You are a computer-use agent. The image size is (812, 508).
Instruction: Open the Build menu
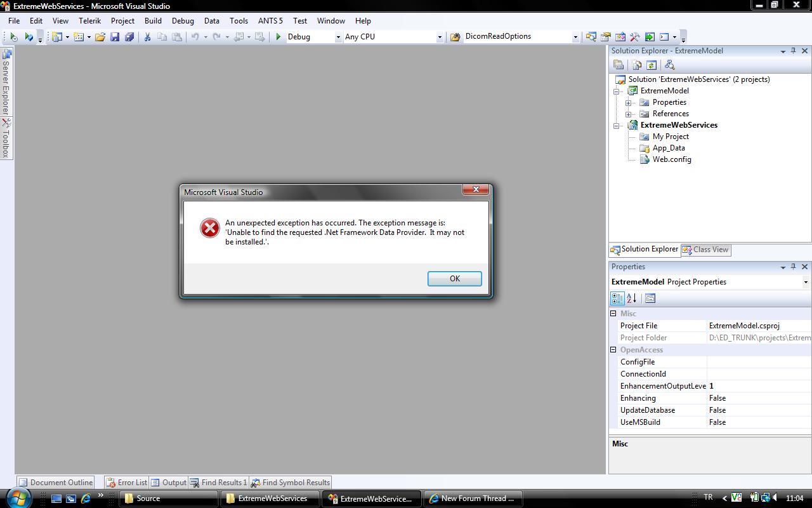[153, 20]
